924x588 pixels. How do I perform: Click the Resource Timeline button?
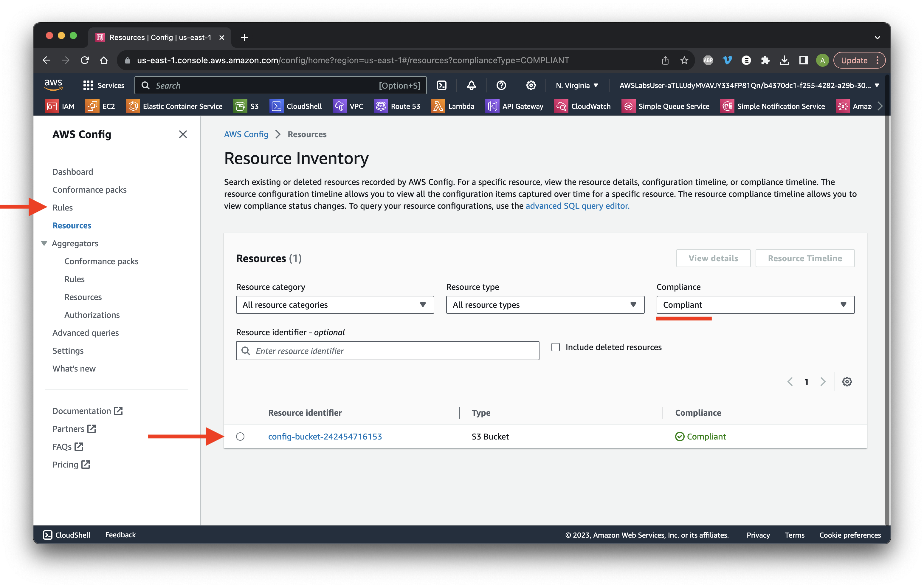click(805, 258)
